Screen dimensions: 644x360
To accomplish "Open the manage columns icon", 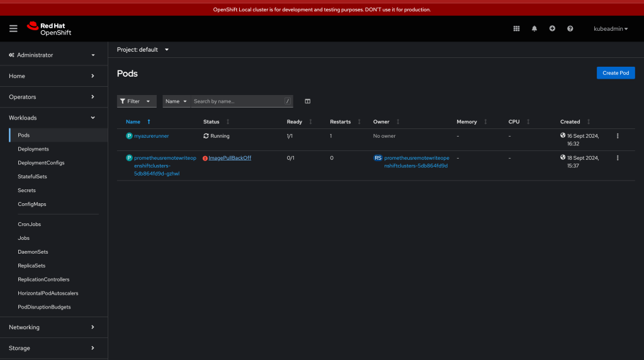I will 308,101.
